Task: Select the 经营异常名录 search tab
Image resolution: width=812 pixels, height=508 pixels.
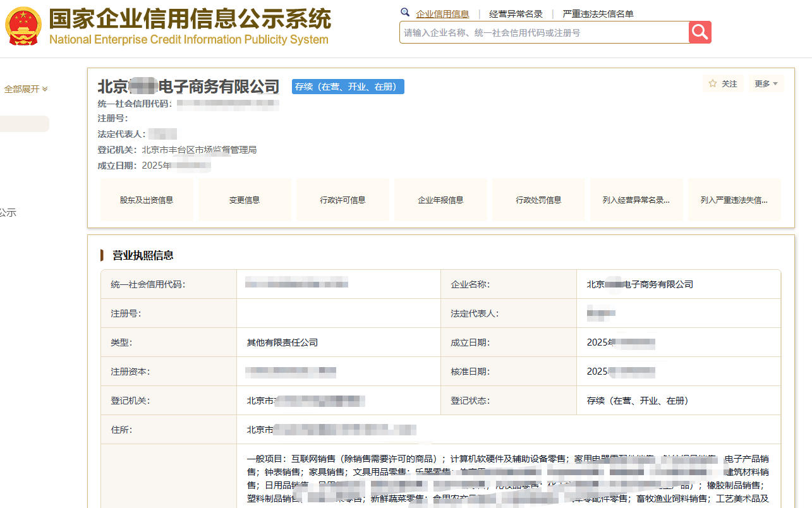Action: click(x=516, y=14)
